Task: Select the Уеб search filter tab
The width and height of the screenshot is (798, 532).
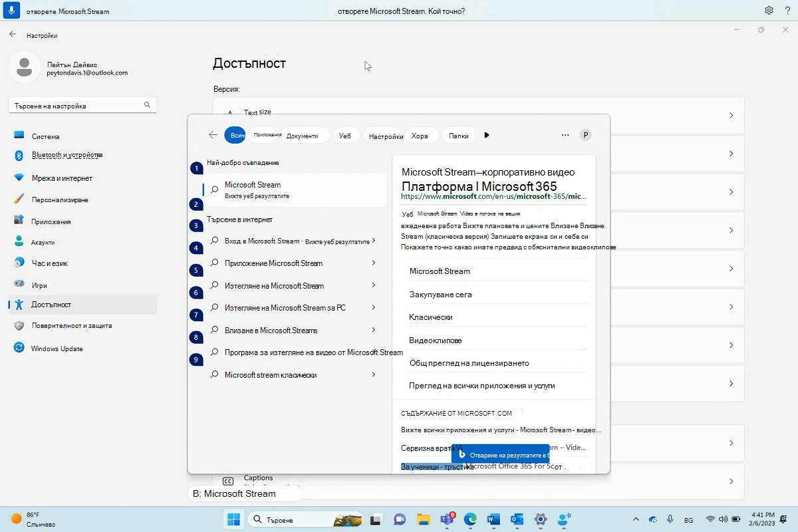Action: tap(345, 135)
